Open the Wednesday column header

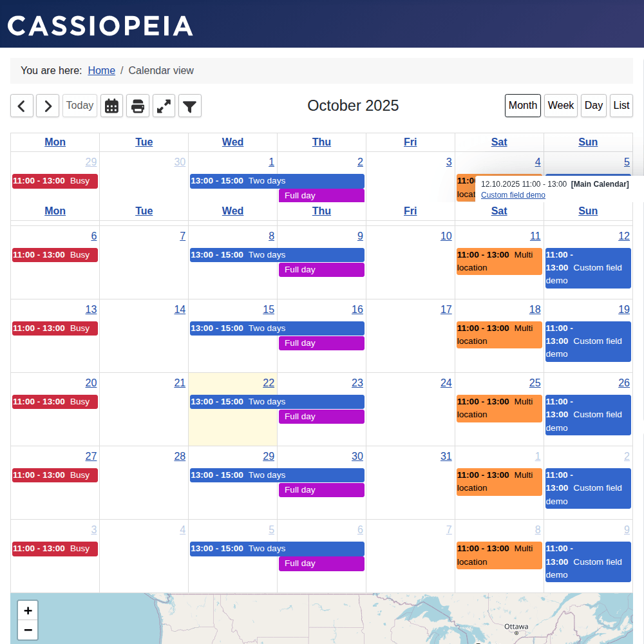[232, 142]
